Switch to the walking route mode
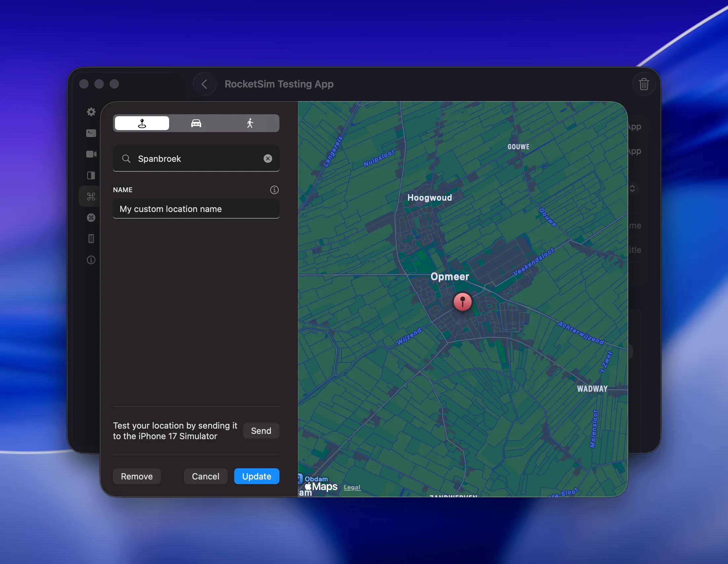 pyautogui.click(x=250, y=123)
